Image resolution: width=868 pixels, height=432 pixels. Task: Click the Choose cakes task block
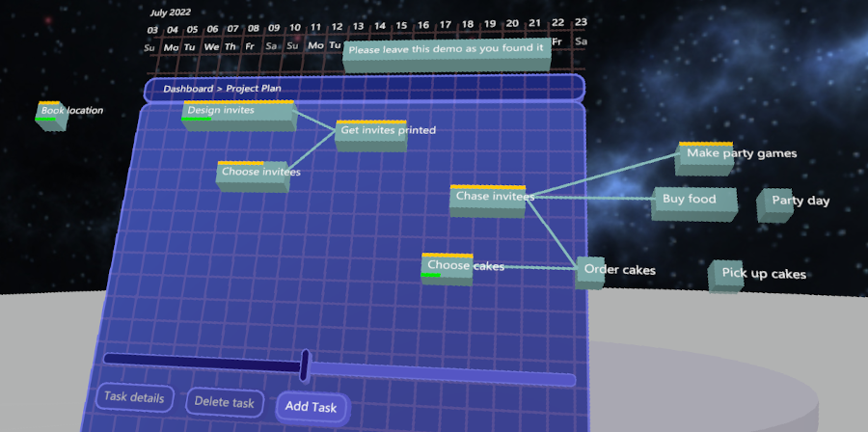(x=448, y=269)
